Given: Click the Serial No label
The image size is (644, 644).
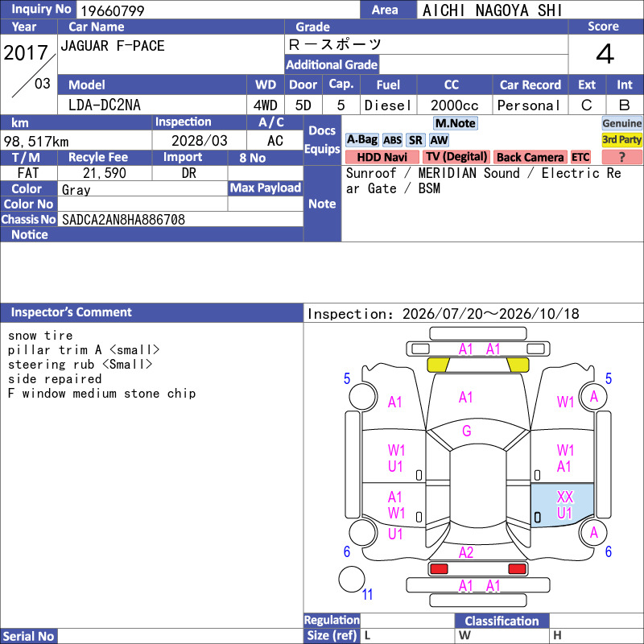Looking at the screenshot, I should click(x=28, y=636).
